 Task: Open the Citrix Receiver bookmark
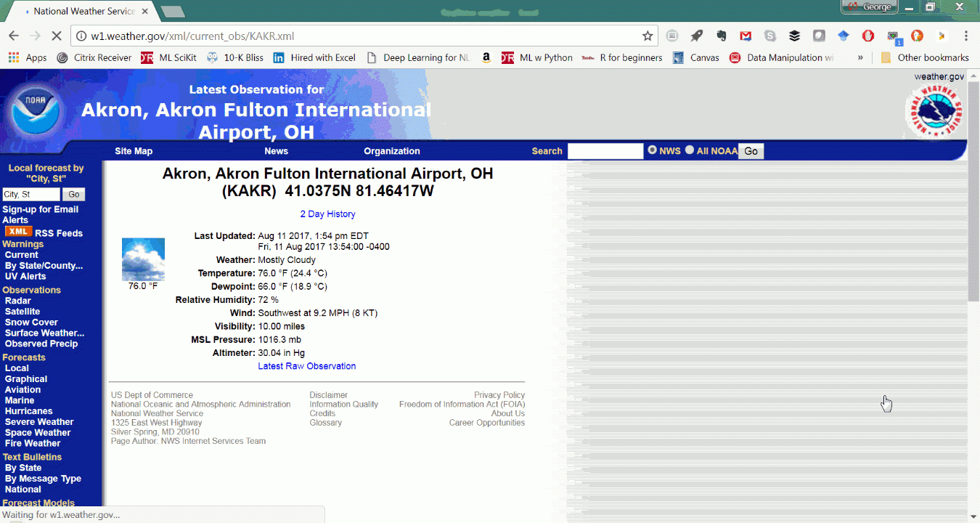pyautogui.click(x=94, y=57)
